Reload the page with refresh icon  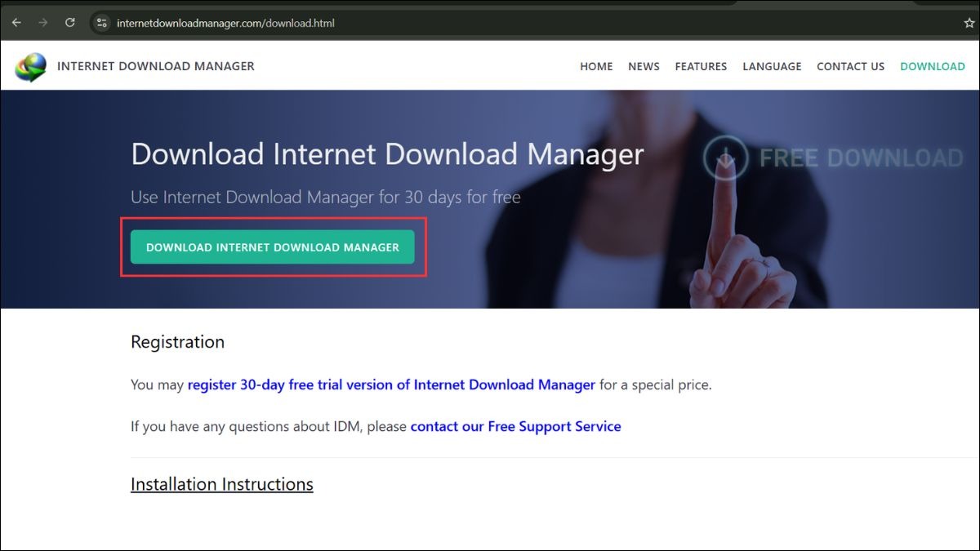(x=70, y=23)
